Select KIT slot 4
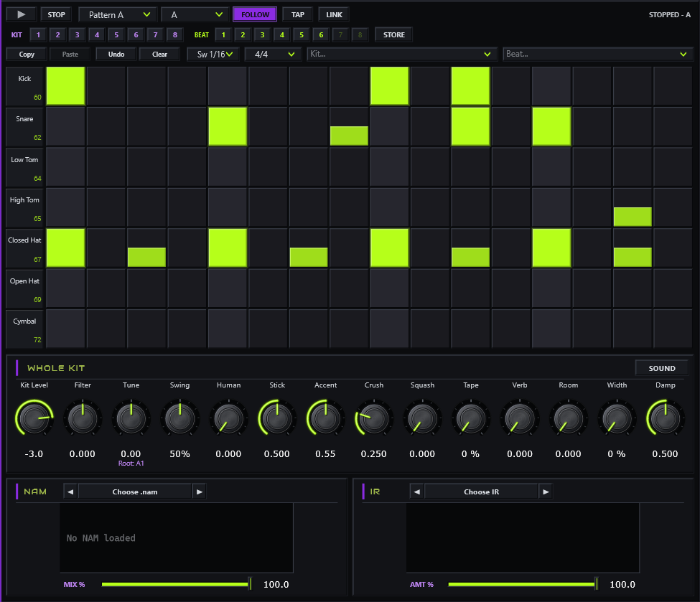Image resolution: width=700 pixels, height=602 pixels. pos(97,34)
